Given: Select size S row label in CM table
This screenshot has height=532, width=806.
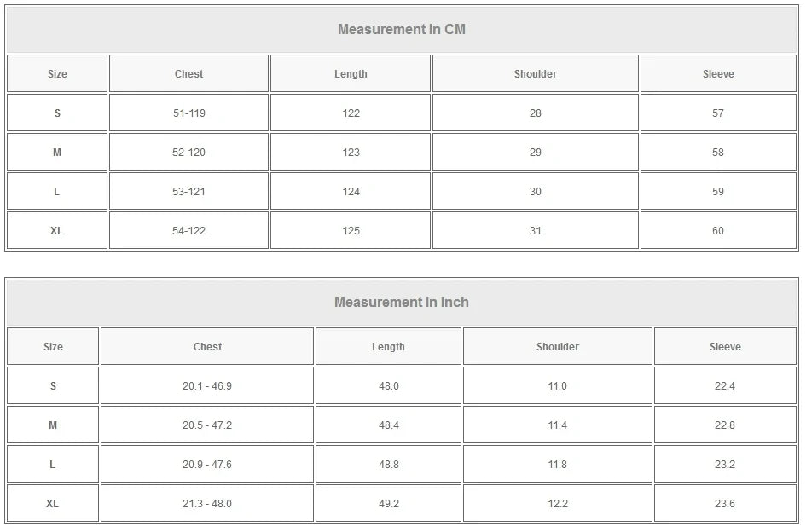Looking at the screenshot, I should pos(57,113).
